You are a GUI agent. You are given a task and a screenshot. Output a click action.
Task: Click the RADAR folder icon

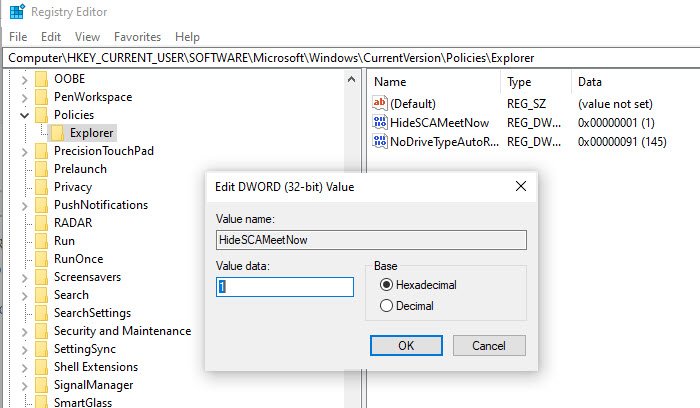[x=41, y=223]
